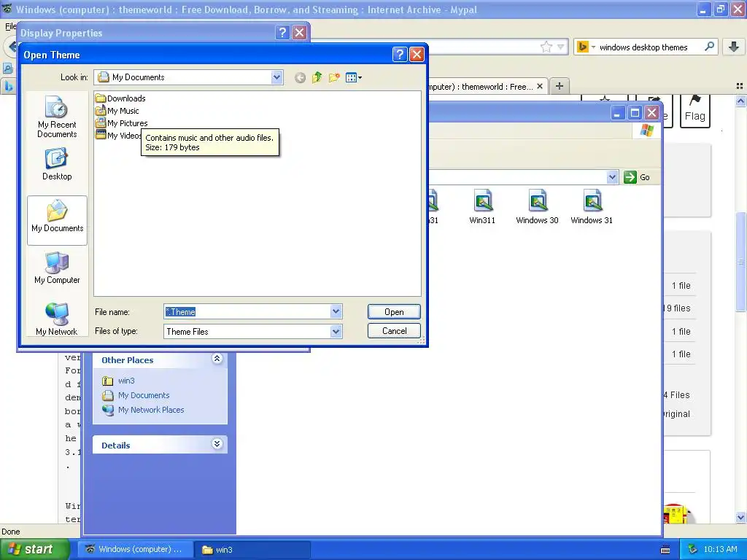Image resolution: width=747 pixels, height=560 pixels.
Task: Click the system tray clock
Action: pyautogui.click(x=720, y=549)
